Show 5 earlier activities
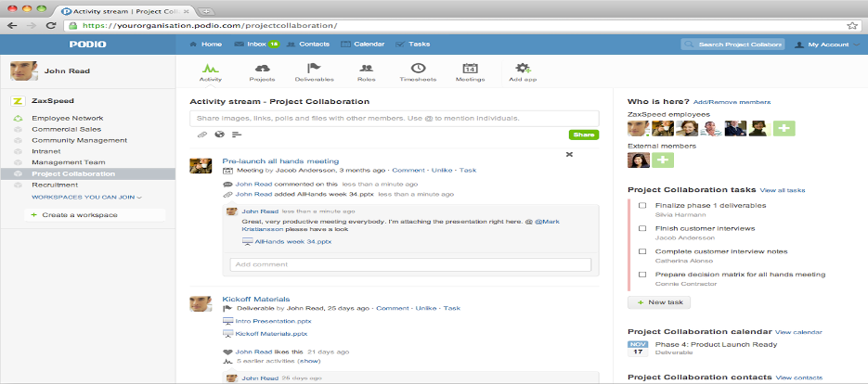 click(x=309, y=361)
